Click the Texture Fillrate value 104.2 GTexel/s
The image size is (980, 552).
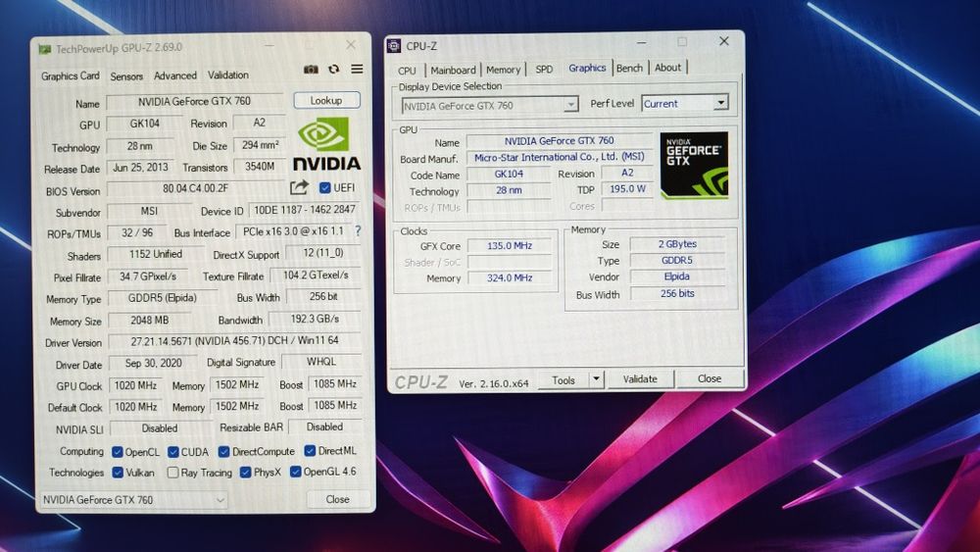(x=316, y=276)
